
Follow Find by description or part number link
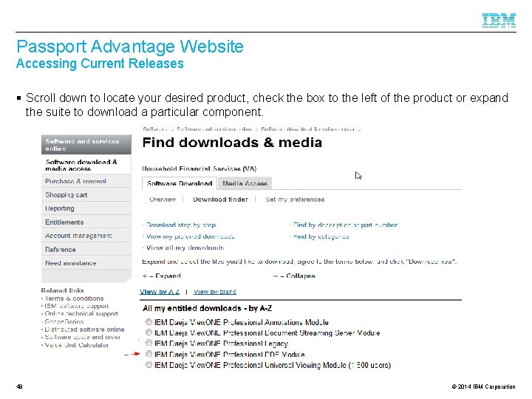click(345, 225)
